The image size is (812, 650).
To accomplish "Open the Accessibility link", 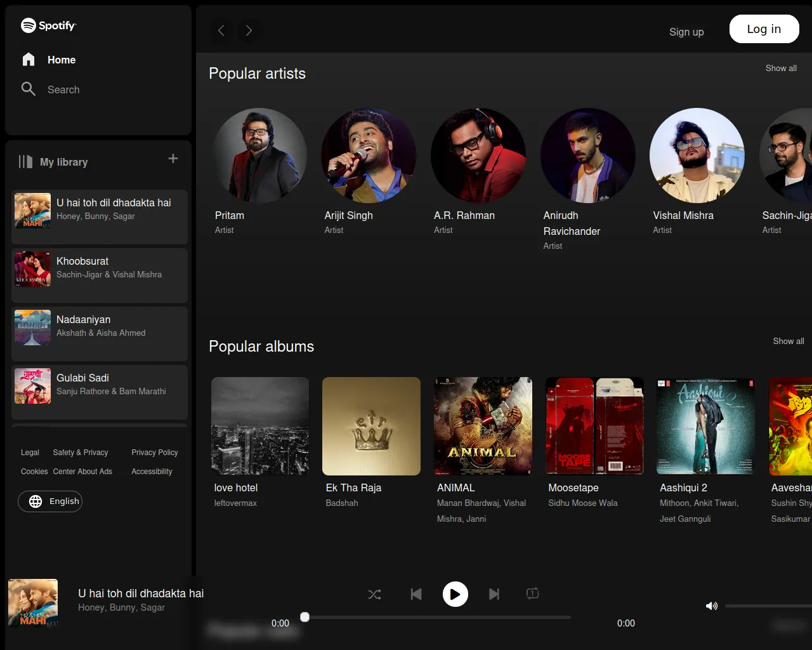I will pyautogui.click(x=152, y=472).
